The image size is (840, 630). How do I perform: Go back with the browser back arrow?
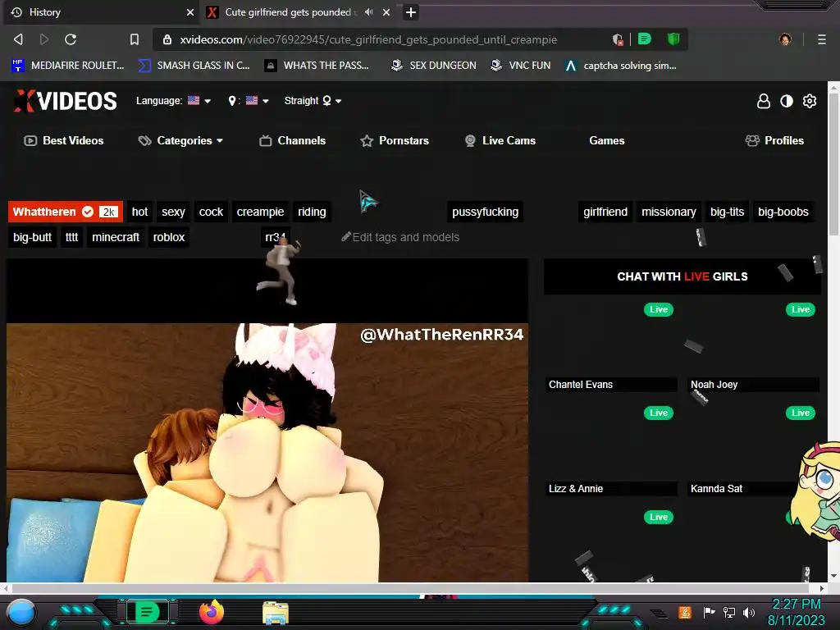[x=18, y=39]
